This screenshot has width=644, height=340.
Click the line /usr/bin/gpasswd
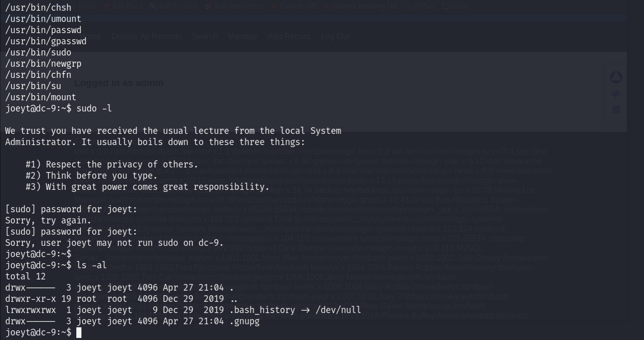click(46, 41)
